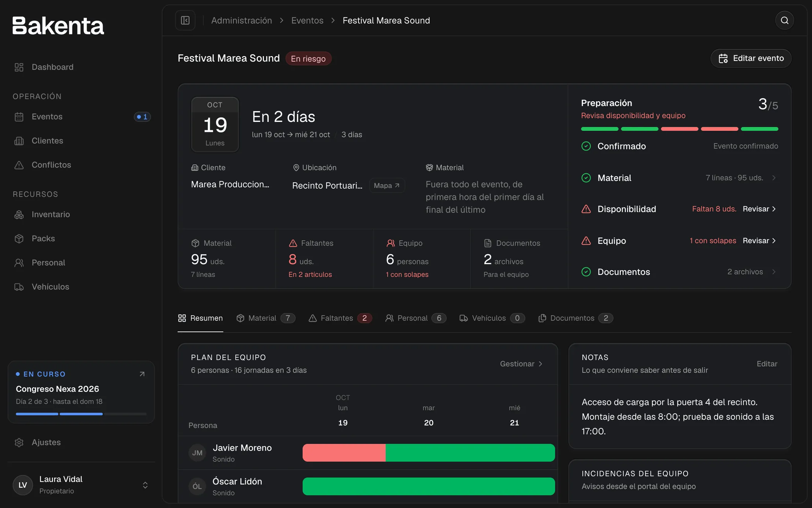Open the Documentos tab

click(576, 318)
